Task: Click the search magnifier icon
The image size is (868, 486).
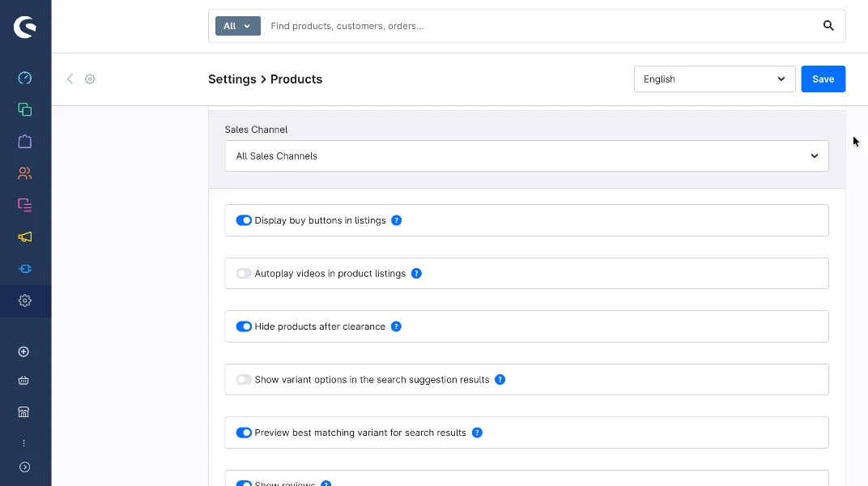Action: (x=828, y=25)
